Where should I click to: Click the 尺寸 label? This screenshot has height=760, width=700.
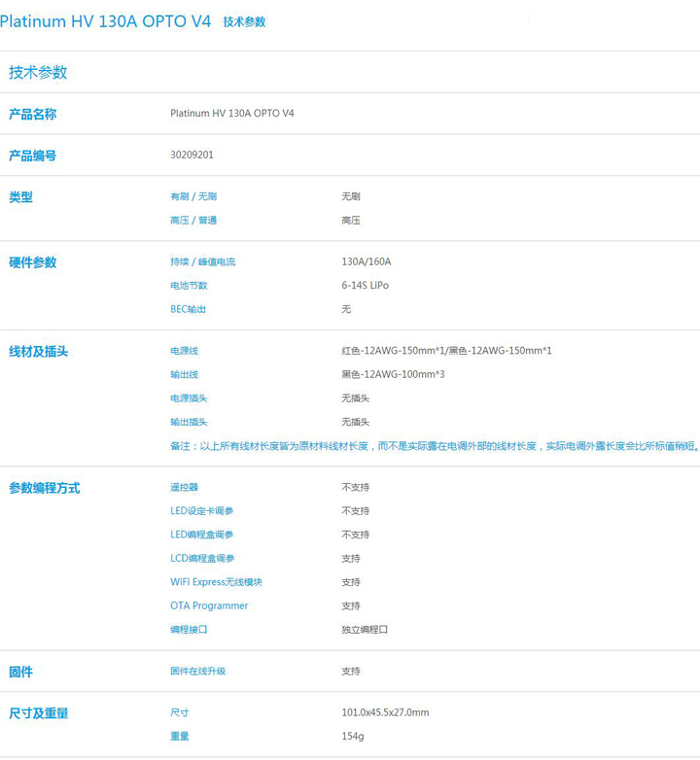[180, 712]
